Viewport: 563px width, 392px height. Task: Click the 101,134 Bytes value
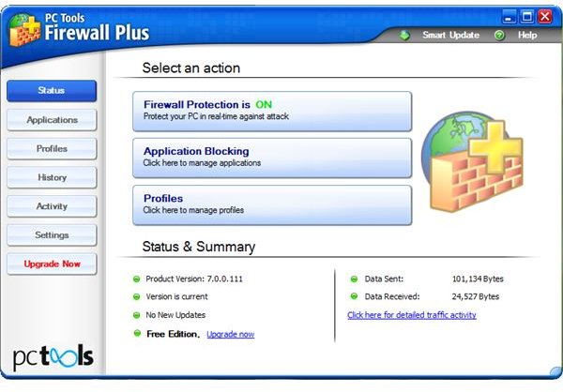[478, 279]
